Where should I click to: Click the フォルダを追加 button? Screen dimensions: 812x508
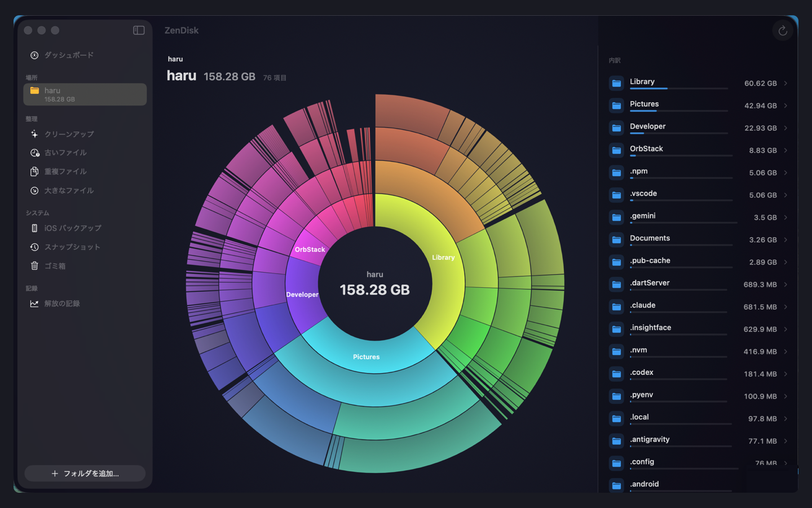pos(85,474)
